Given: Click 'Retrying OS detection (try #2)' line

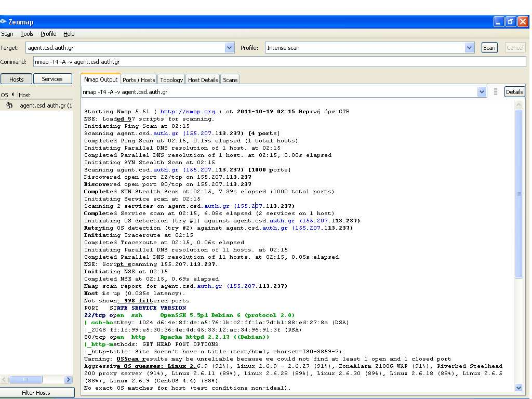Looking at the screenshot, I should 218,228.
